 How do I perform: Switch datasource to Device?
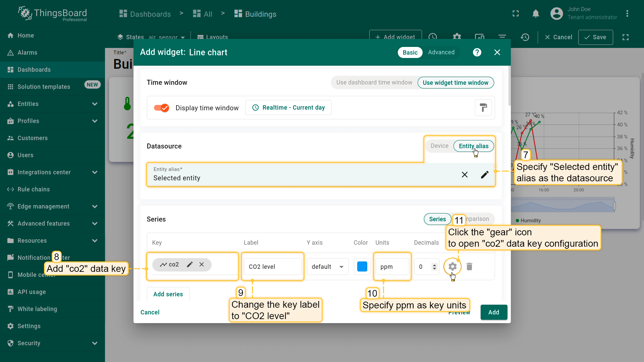(x=439, y=146)
